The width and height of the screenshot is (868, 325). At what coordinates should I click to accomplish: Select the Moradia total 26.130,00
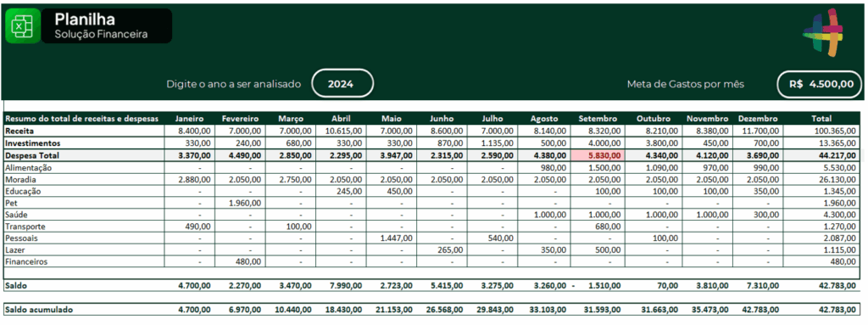click(x=822, y=179)
